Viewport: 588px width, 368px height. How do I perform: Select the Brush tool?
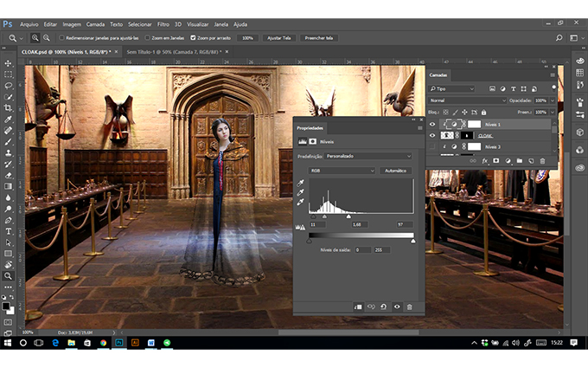[8, 142]
